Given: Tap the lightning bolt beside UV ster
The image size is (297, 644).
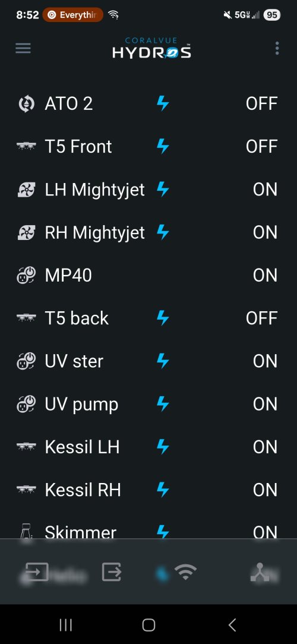Looking at the screenshot, I should pyautogui.click(x=163, y=361).
